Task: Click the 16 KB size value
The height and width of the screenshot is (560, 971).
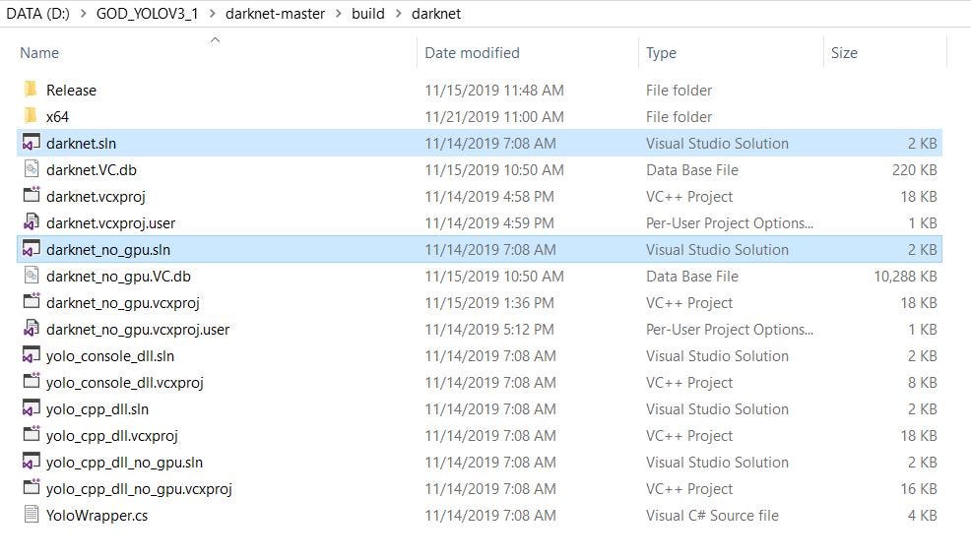Action: (x=919, y=489)
